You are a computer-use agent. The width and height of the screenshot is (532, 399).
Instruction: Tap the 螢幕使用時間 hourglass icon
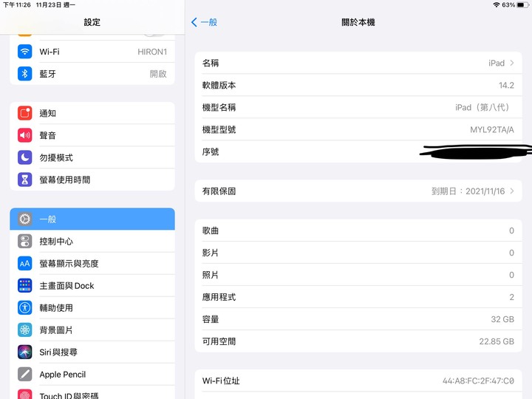click(x=25, y=180)
